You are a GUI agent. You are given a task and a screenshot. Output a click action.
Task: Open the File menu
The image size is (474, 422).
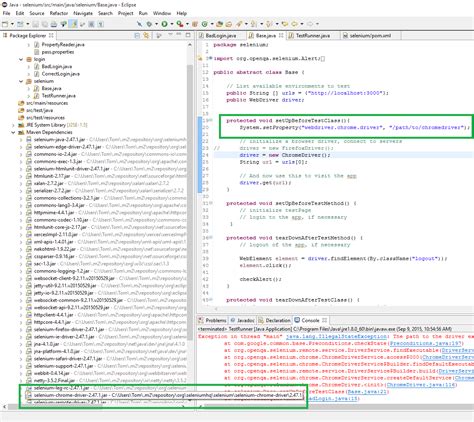pos(6,13)
